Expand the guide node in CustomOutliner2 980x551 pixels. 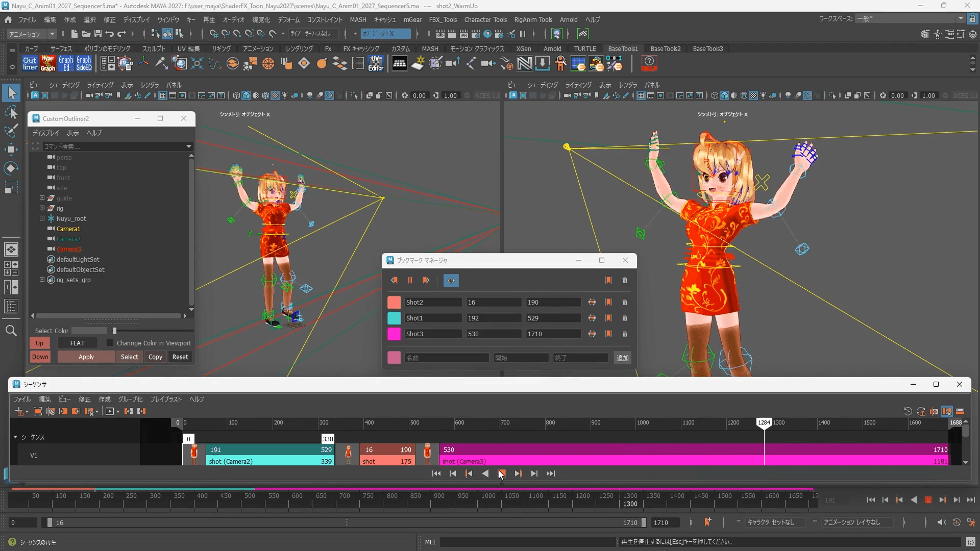click(42, 198)
